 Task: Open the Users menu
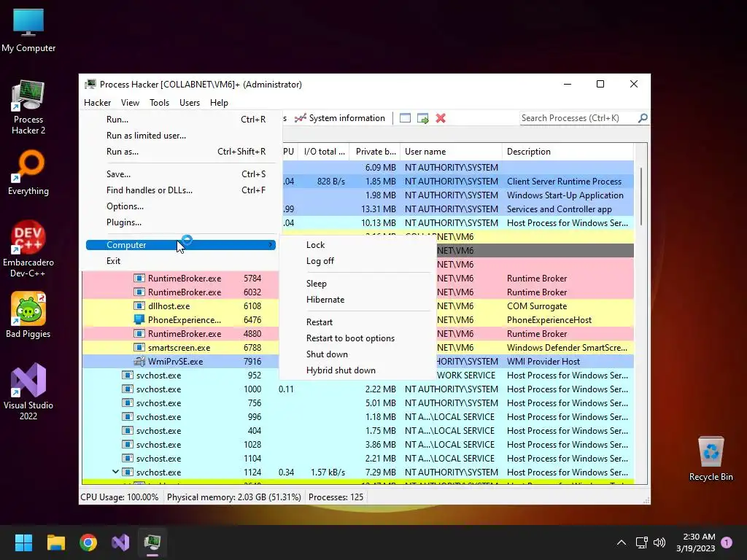pos(190,103)
